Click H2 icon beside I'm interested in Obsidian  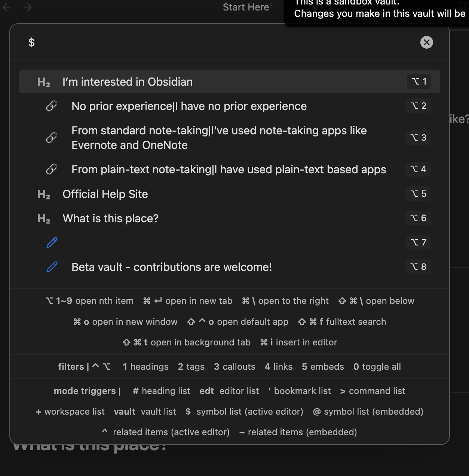point(44,82)
